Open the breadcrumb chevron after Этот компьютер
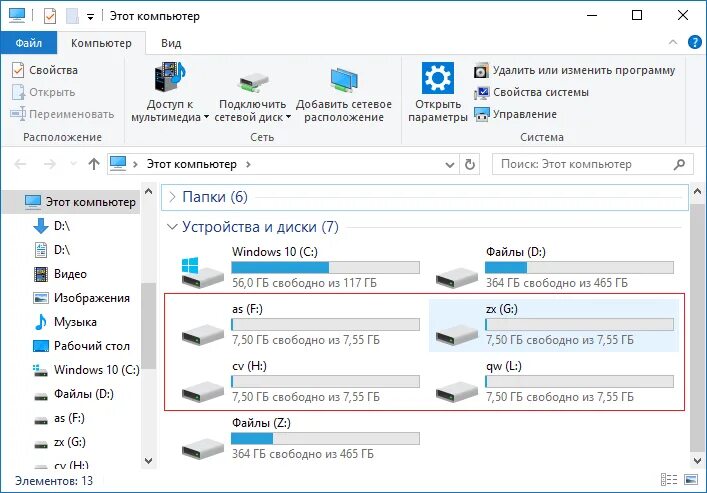The width and height of the screenshot is (707, 493). (x=248, y=164)
